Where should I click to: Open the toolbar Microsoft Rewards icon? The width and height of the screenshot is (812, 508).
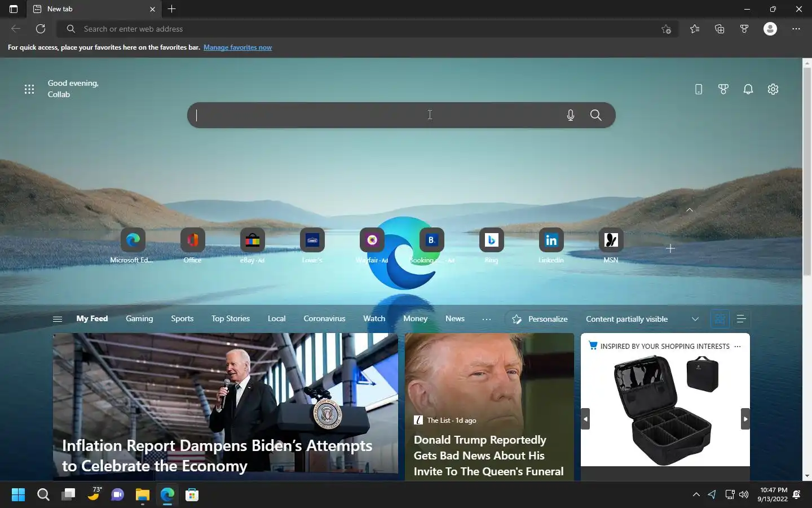tap(744, 29)
